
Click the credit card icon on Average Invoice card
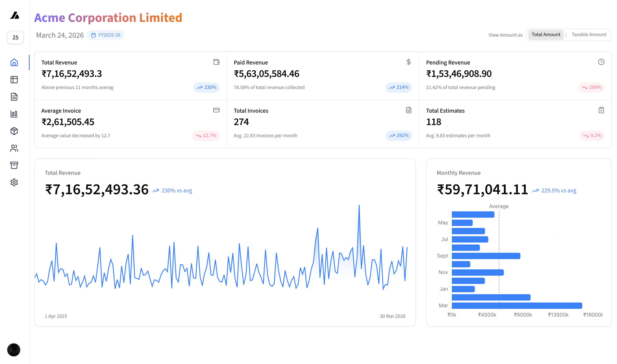(x=216, y=110)
